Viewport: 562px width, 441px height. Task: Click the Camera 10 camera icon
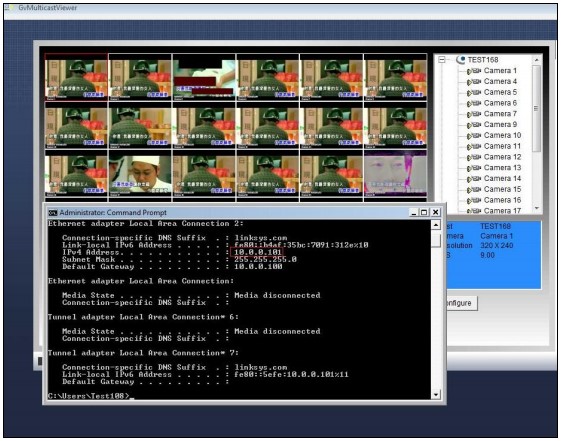coord(474,136)
